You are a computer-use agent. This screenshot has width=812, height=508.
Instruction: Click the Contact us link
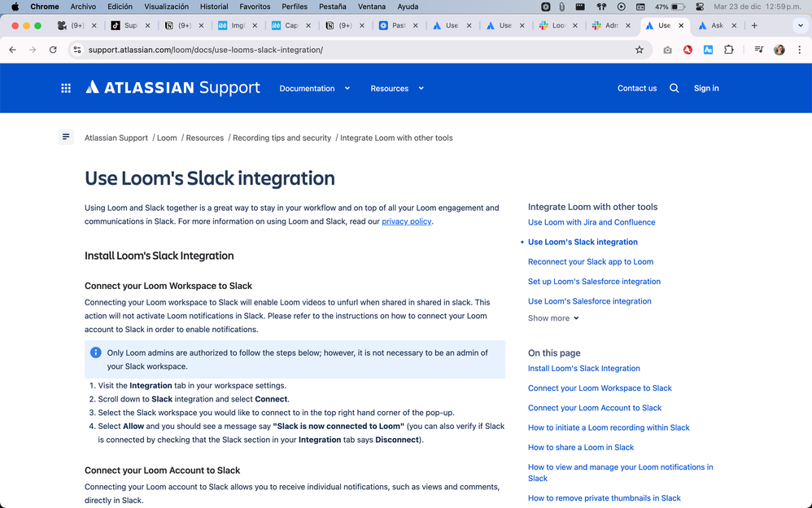click(637, 88)
